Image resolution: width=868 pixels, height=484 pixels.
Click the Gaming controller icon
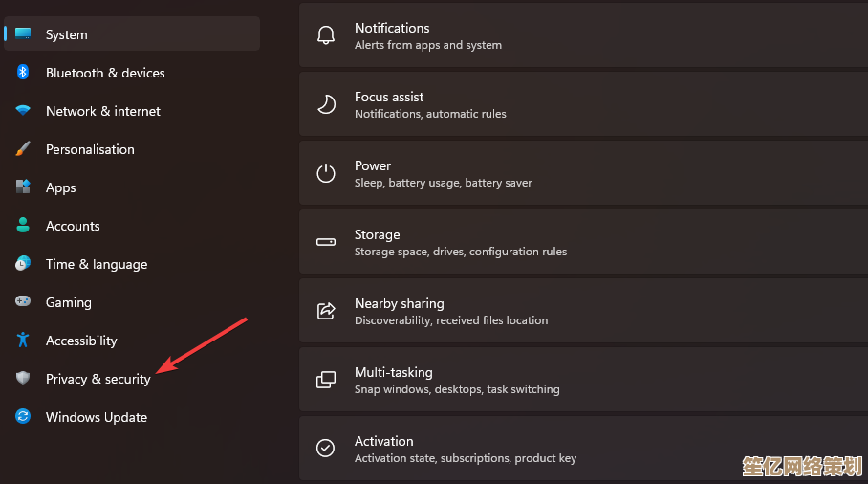pyautogui.click(x=23, y=301)
